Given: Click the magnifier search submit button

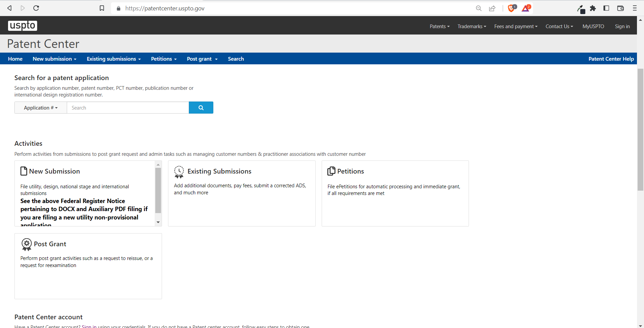Looking at the screenshot, I should tap(201, 108).
